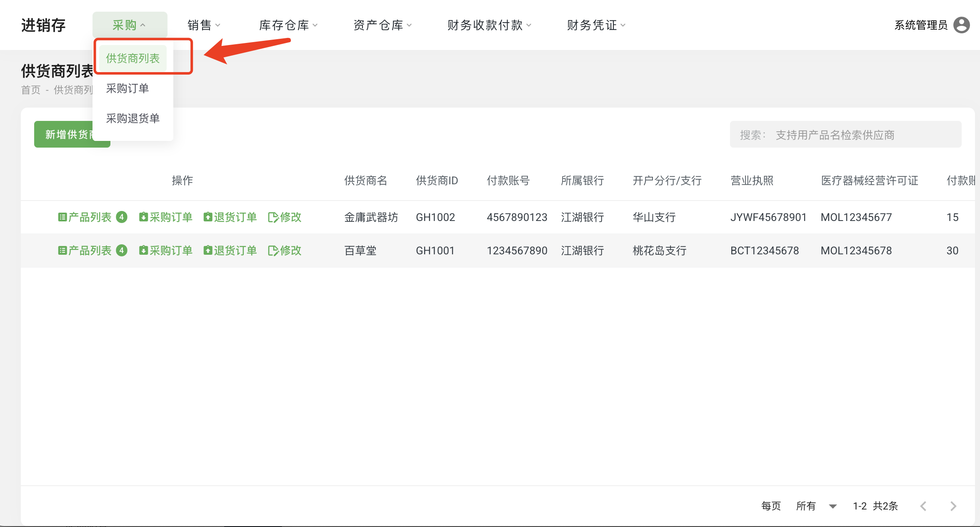The height and width of the screenshot is (527, 980).
Task: Select 采购订单 from the dropdown menu
Action: [127, 88]
